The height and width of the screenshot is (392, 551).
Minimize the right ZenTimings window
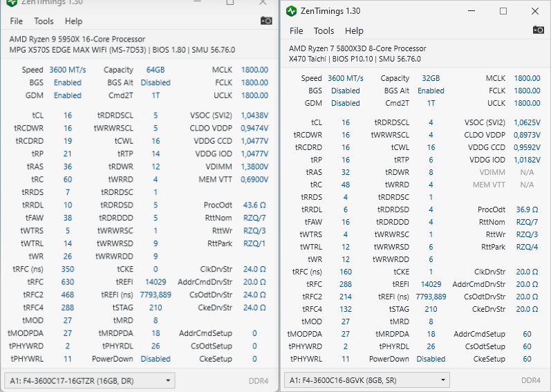471,11
